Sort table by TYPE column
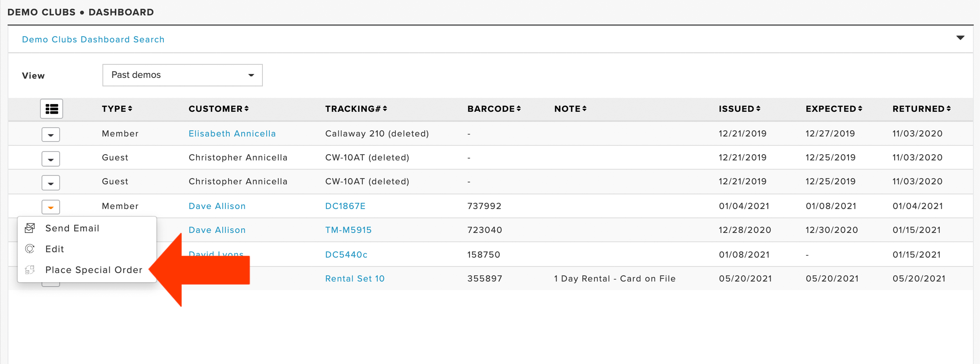The width and height of the screenshot is (980, 364). coord(117,109)
